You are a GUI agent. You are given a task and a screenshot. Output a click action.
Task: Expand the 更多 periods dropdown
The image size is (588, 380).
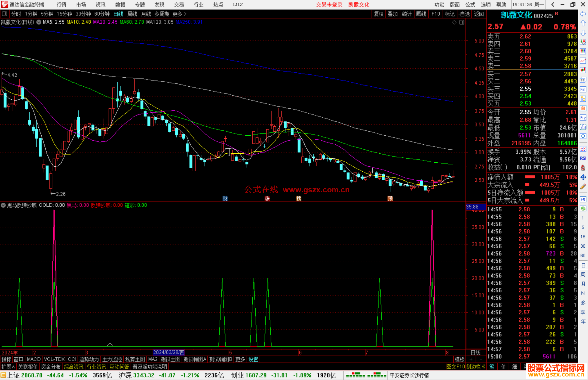(179, 14)
